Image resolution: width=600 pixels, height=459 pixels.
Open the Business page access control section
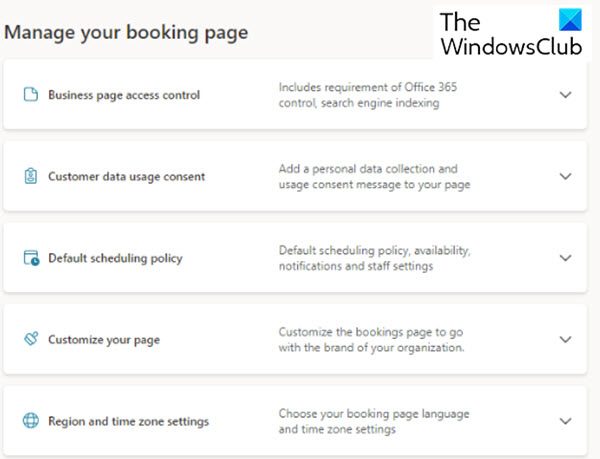124,95
